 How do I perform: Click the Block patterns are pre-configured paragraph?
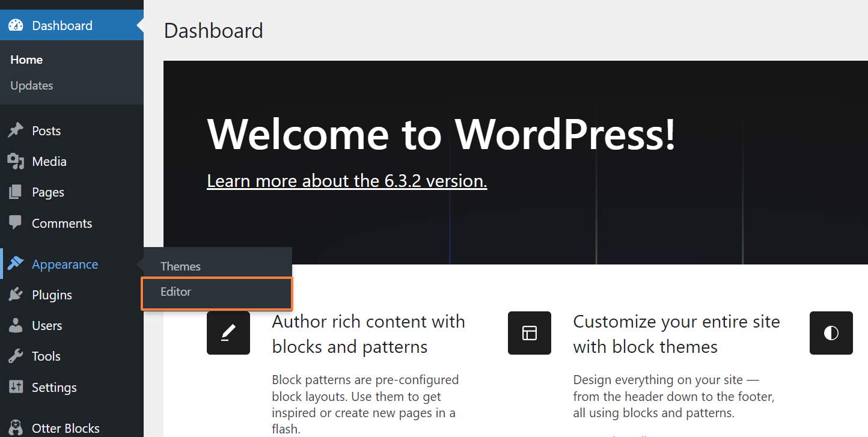pos(365,405)
